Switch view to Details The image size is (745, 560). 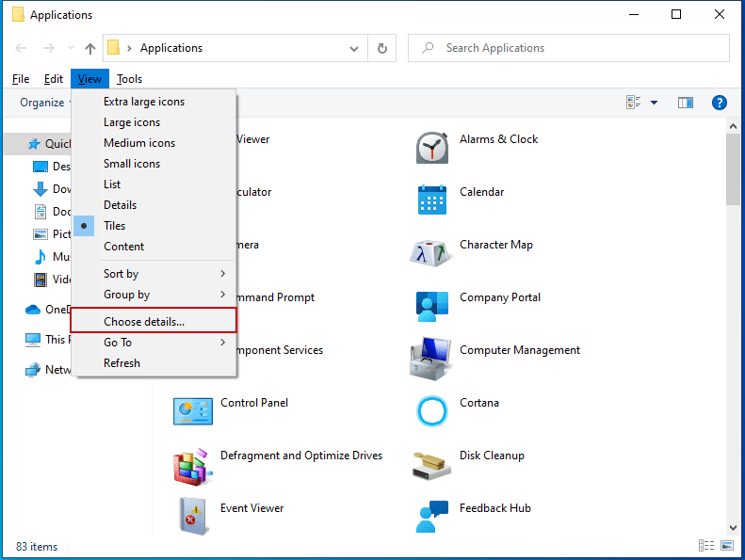(120, 205)
